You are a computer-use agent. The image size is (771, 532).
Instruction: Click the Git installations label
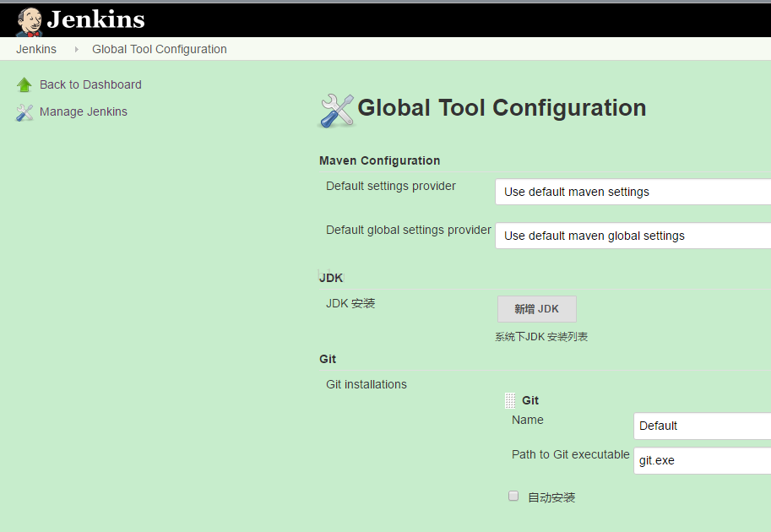366,384
